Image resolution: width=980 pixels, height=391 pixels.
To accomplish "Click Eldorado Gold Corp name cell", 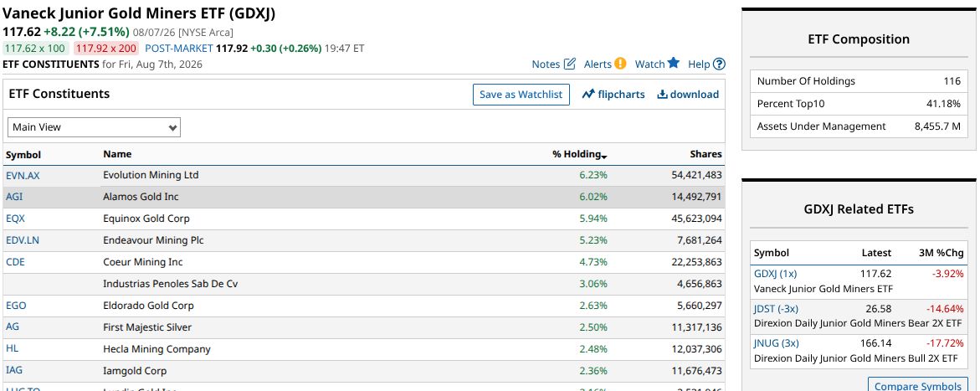I will 148,306.
